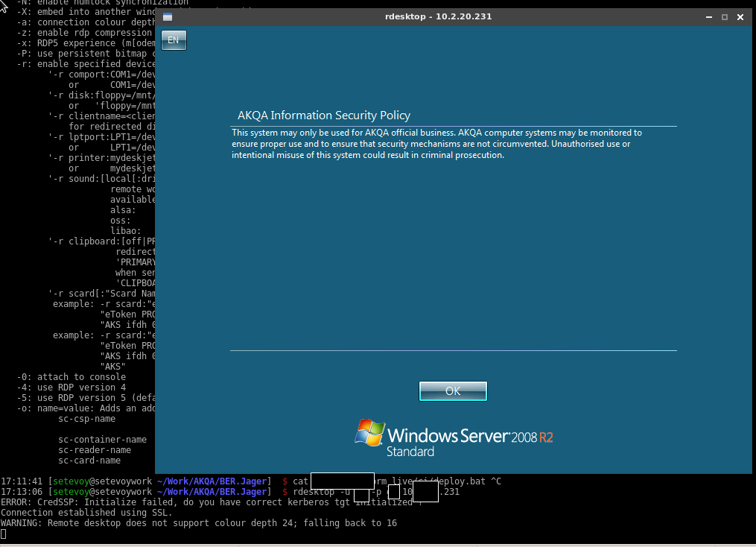
Task: Click the 'connection colour depth' help line
Action: tap(86, 22)
